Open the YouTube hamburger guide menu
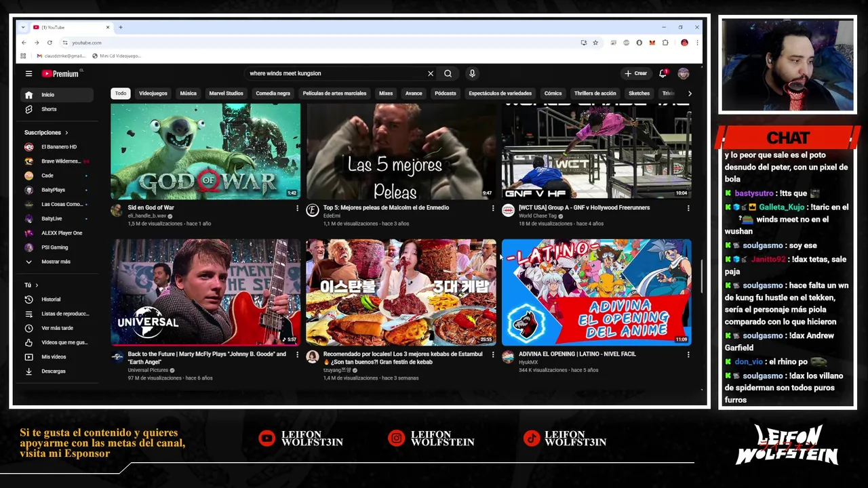 click(28, 73)
